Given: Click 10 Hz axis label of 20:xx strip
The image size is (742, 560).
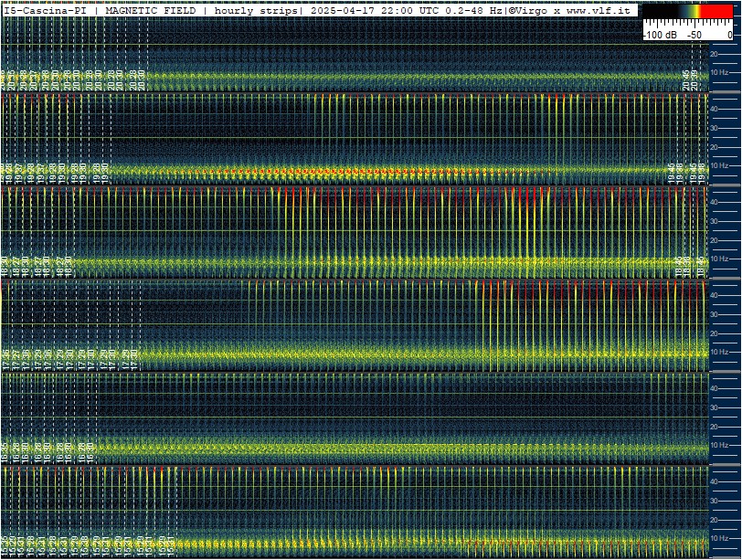Looking at the screenshot, I should [719, 72].
